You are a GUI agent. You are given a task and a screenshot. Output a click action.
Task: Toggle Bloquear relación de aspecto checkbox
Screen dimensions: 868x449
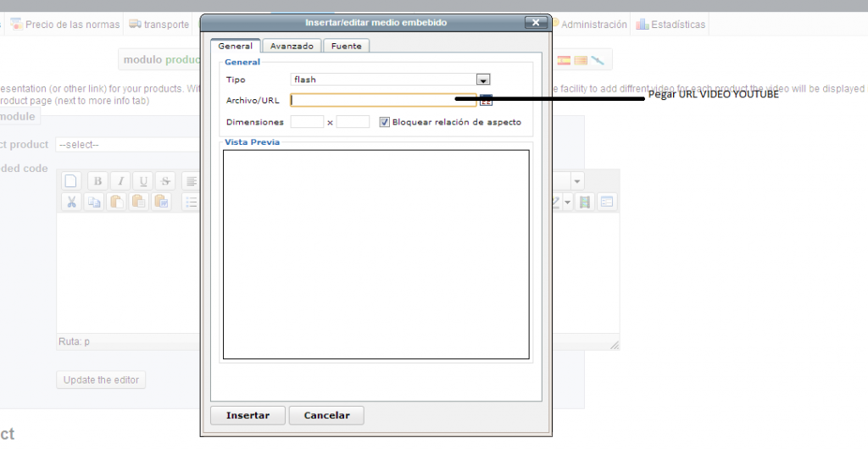coord(385,122)
